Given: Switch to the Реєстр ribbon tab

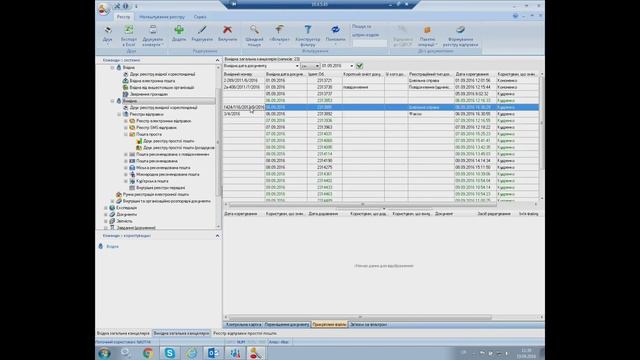Looking at the screenshot, I should tap(123, 17).
